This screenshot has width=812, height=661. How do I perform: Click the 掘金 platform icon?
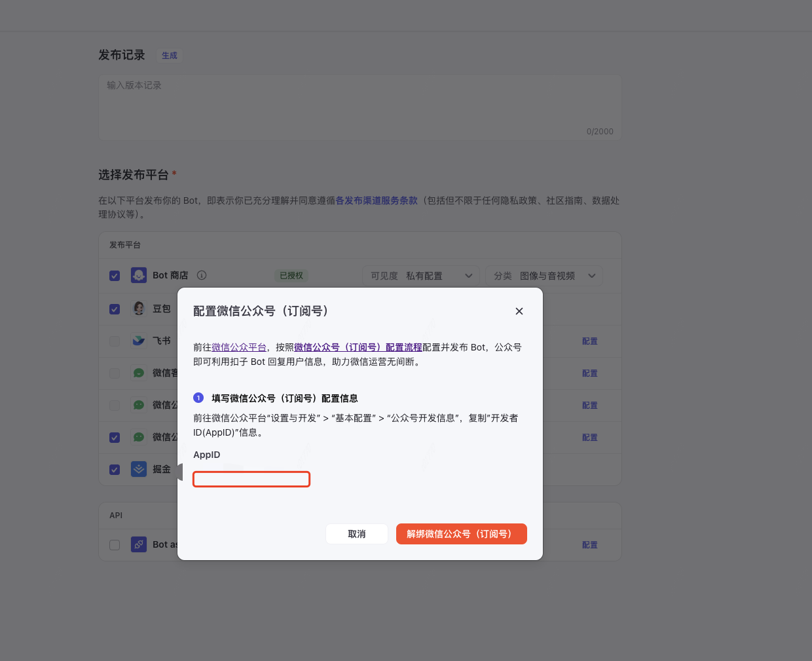[x=139, y=469]
